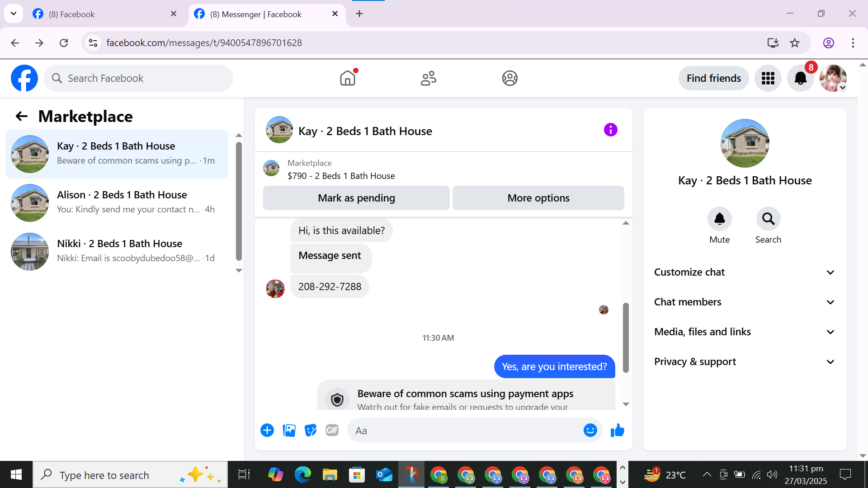
Task: Open Outlook from the taskbar
Action: 384,474
